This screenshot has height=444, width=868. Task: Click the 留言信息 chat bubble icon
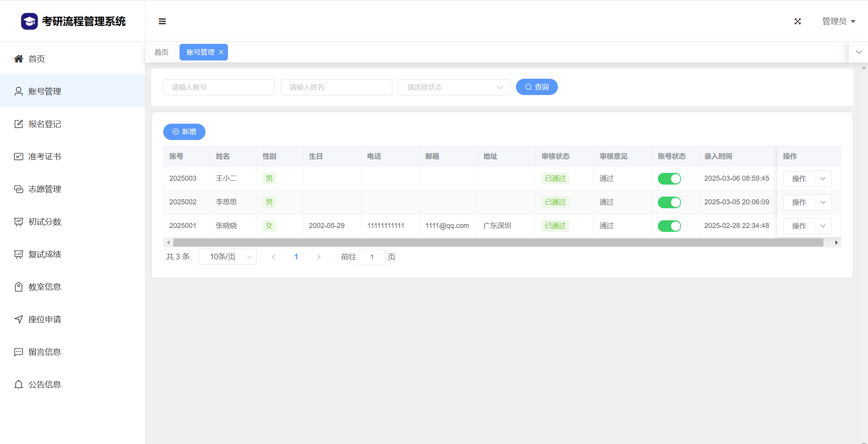(x=18, y=352)
